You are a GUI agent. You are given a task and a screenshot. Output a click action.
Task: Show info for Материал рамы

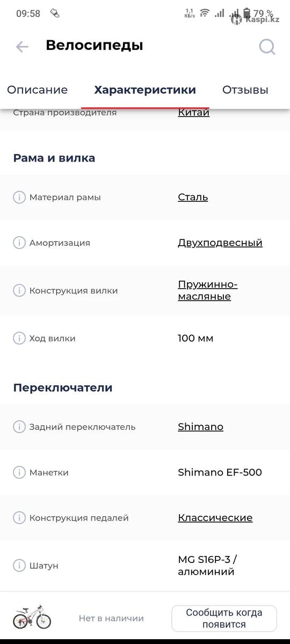pyautogui.click(x=19, y=197)
